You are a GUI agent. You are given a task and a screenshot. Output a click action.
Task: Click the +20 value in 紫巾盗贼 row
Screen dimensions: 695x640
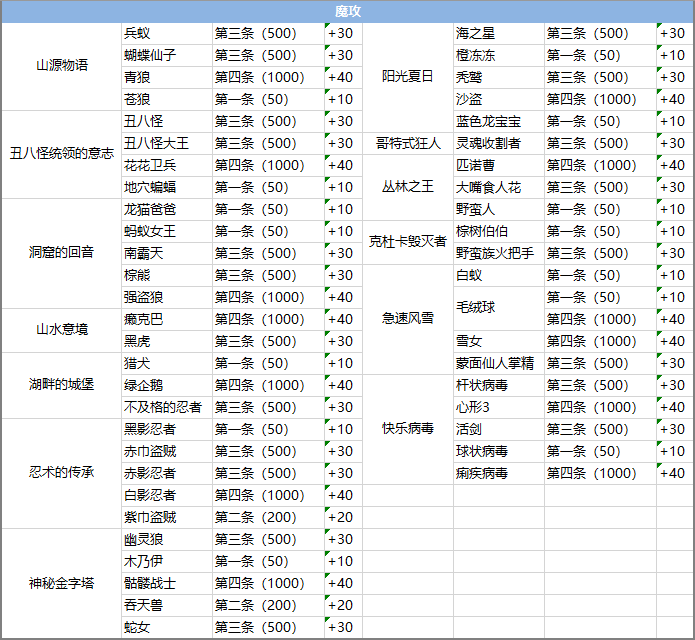(x=342, y=517)
